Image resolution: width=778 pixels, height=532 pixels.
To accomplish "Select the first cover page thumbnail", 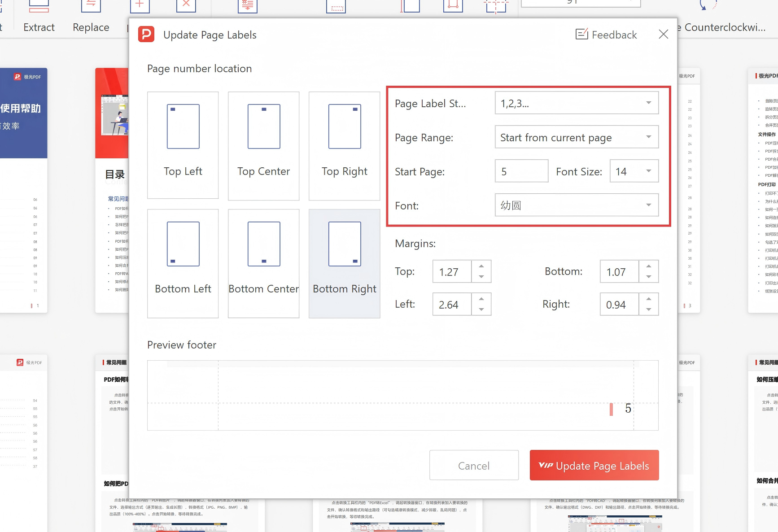I will coord(23,190).
